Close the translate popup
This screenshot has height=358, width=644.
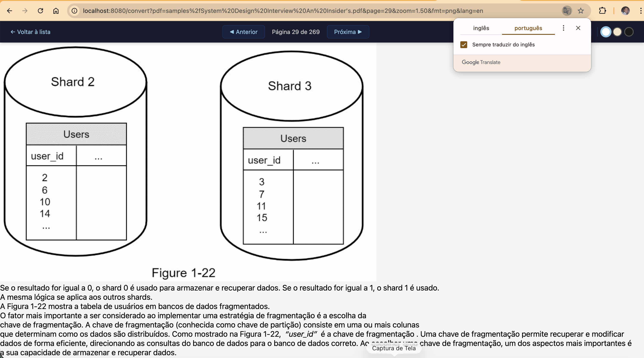point(578,28)
